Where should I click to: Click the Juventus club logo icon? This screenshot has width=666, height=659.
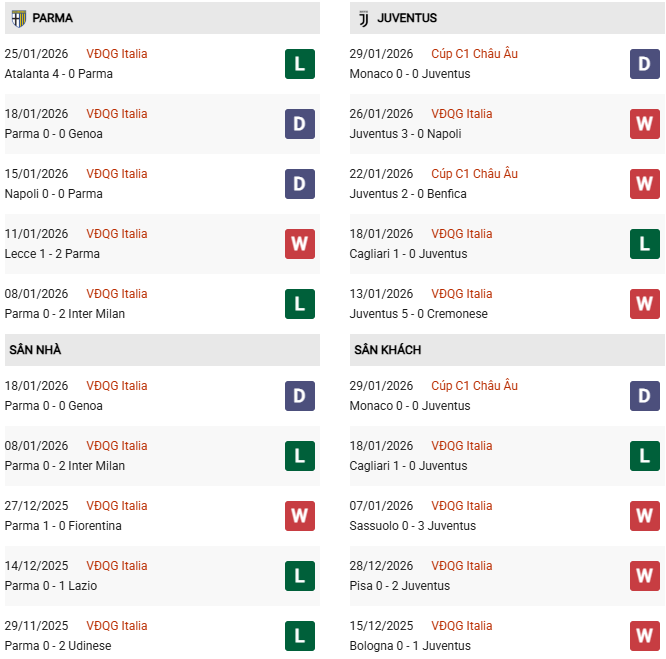click(363, 18)
